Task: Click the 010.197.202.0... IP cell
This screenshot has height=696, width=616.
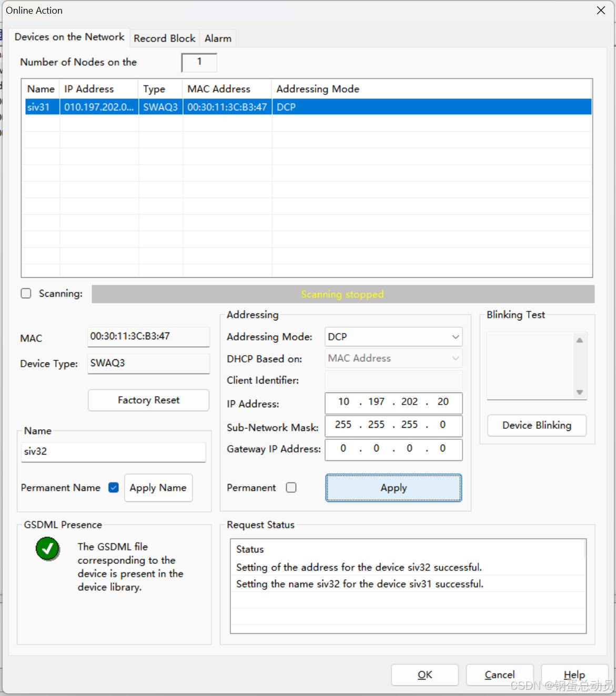Action: (99, 107)
